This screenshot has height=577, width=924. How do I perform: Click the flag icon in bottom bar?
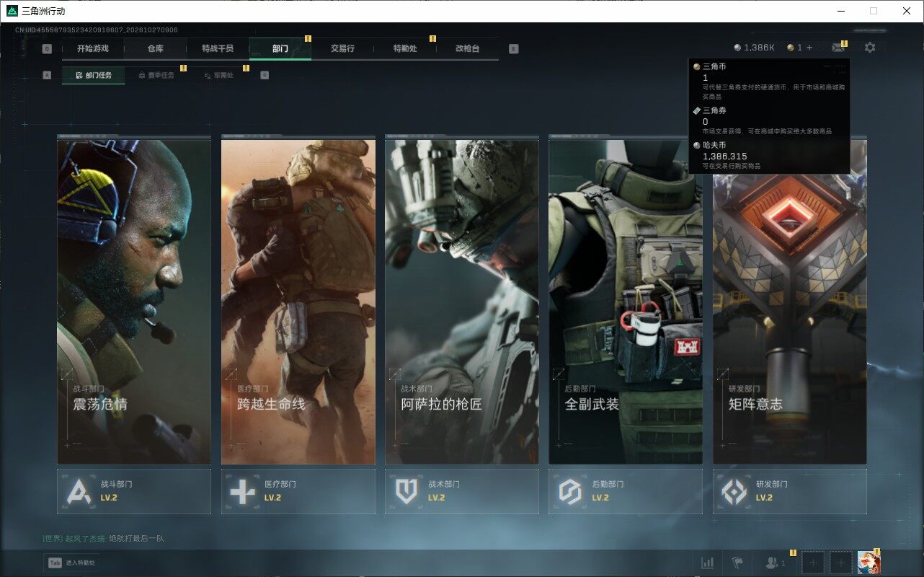point(737,563)
